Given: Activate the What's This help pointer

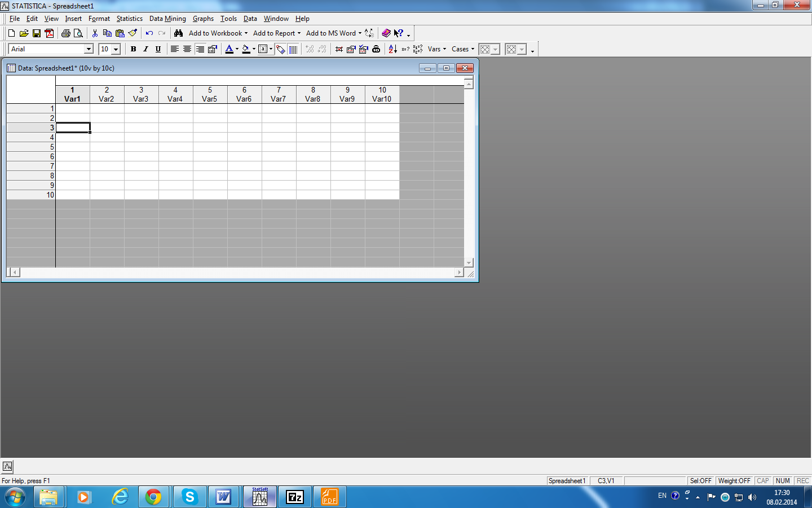Looking at the screenshot, I should coord(399,33).
